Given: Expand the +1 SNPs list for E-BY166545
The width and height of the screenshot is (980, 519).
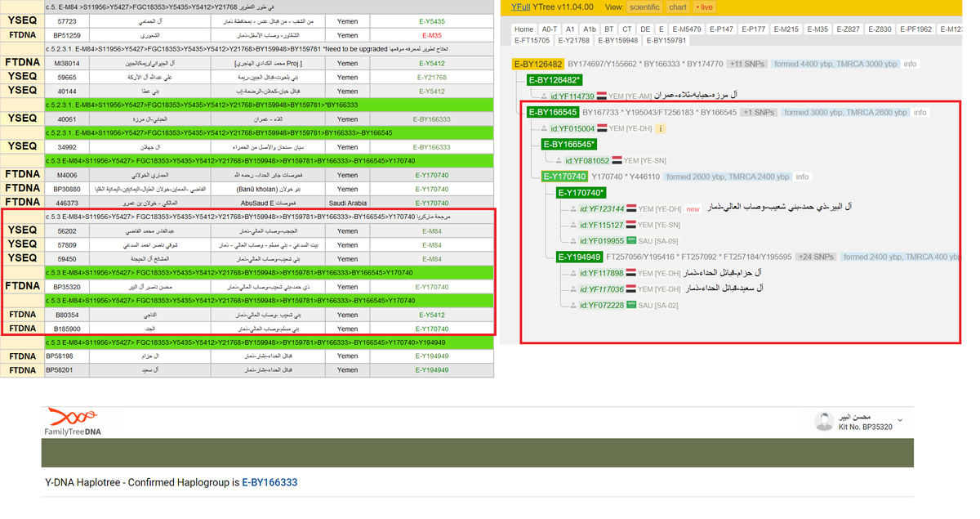Looking at the screenshot, I should [759, 112].
